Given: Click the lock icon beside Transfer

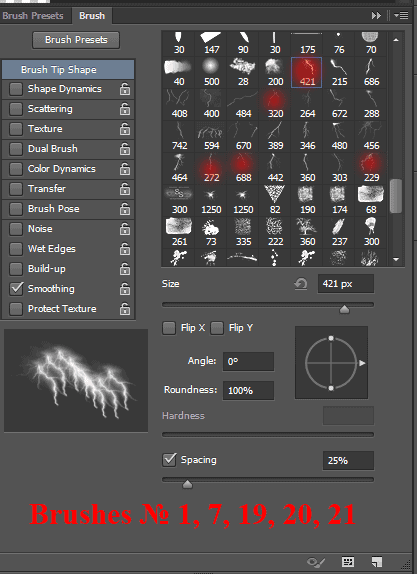Looking at the screenshot, I should 125,189.
